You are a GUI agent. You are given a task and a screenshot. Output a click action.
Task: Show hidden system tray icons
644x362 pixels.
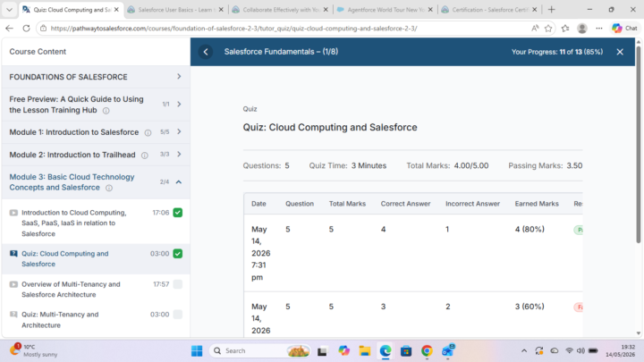[x=524, y=350]
